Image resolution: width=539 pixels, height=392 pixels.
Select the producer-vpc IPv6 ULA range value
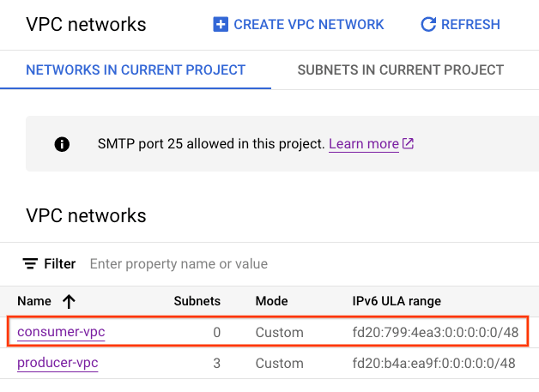[x=433, y=363]
